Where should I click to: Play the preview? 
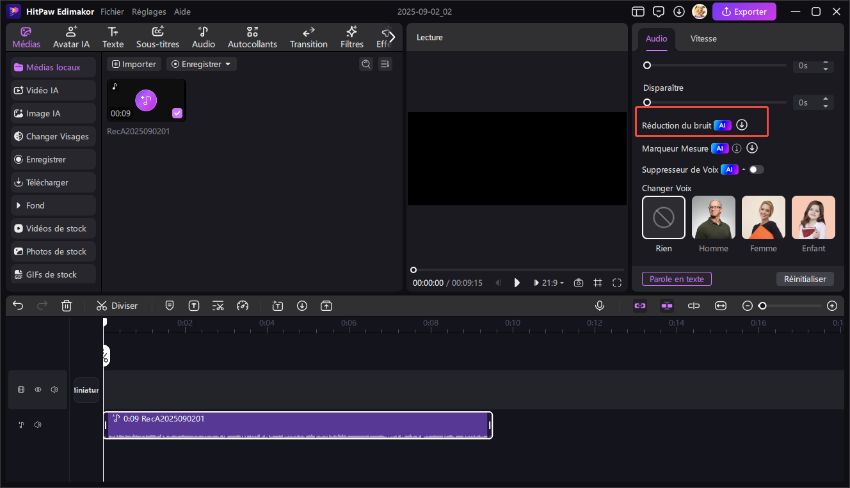click(517, 282)
